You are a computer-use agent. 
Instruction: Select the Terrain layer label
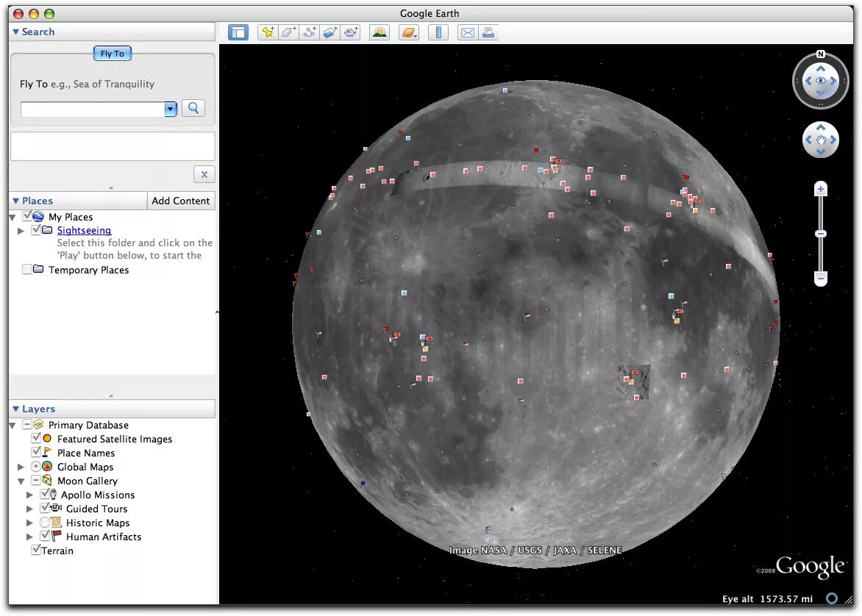(57, 550)
